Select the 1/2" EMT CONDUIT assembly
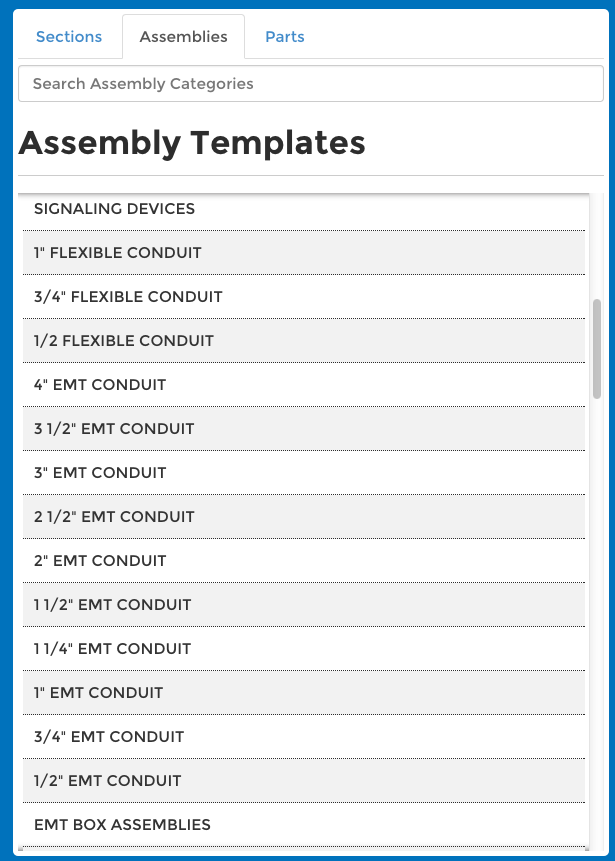Viewport: 615px width, 861px height. point(303,781)
